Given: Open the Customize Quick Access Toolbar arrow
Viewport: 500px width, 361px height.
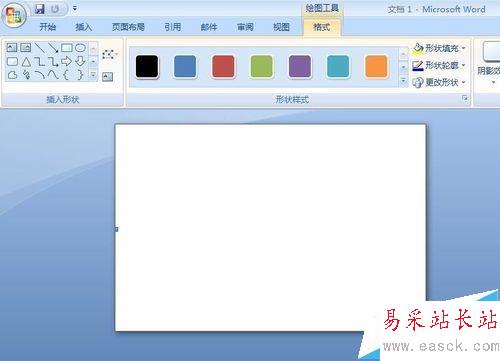Looking at the screenshot, I should 75,9.
